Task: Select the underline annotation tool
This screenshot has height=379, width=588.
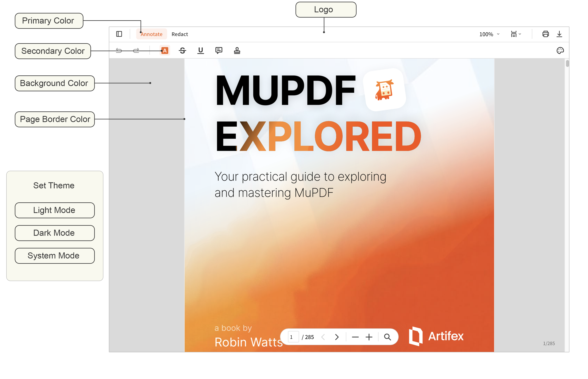Action: click(x=200, y=51)
